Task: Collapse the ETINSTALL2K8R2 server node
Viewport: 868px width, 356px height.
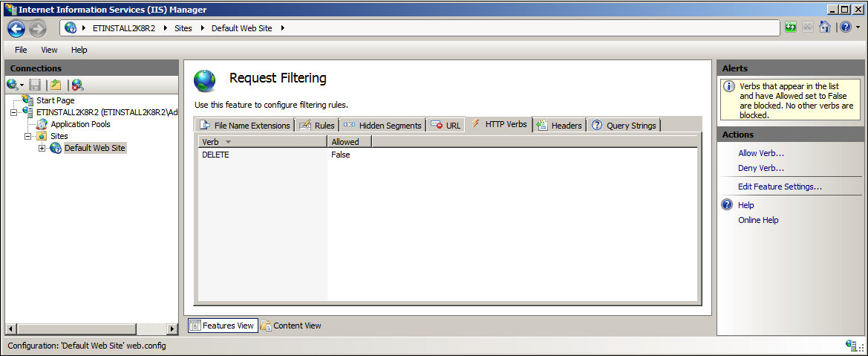Action: 14,112
